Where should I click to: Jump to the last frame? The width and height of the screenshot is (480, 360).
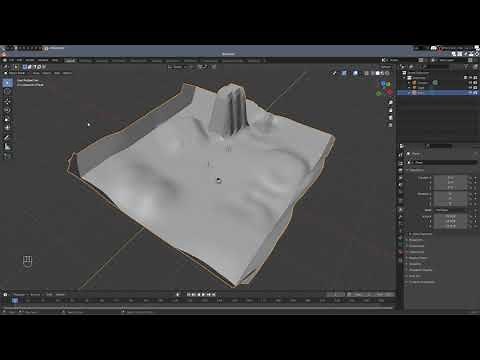click(214, 294)
